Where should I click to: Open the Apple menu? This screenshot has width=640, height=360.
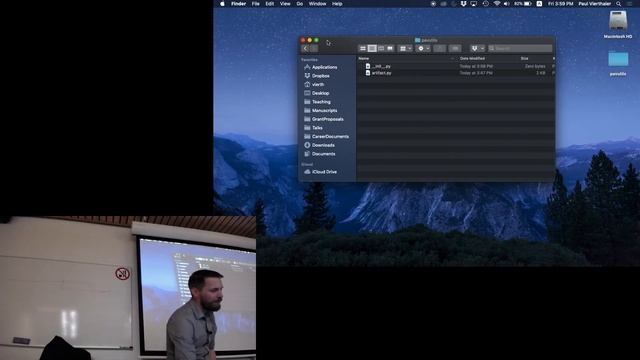[x=222, y=4]
